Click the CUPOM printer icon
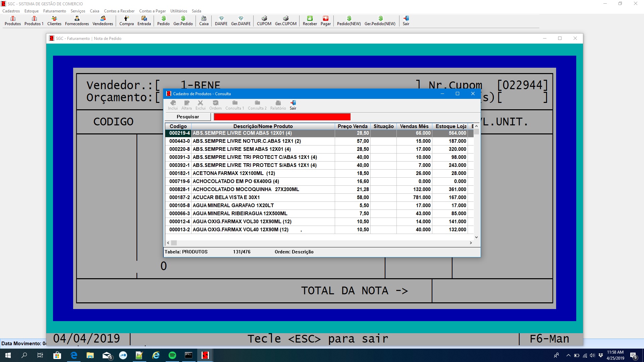644x362 pixels. tap(264, 20)
